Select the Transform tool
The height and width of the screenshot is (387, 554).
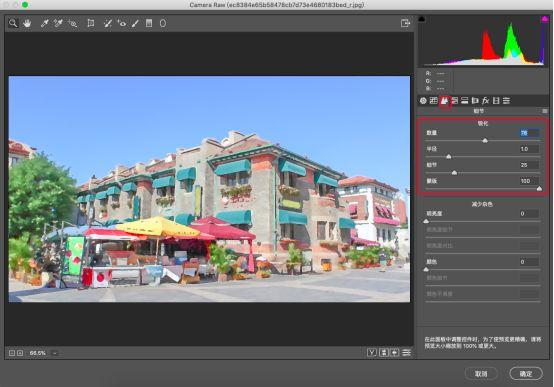pyautogui.click(x=91, y=23)
